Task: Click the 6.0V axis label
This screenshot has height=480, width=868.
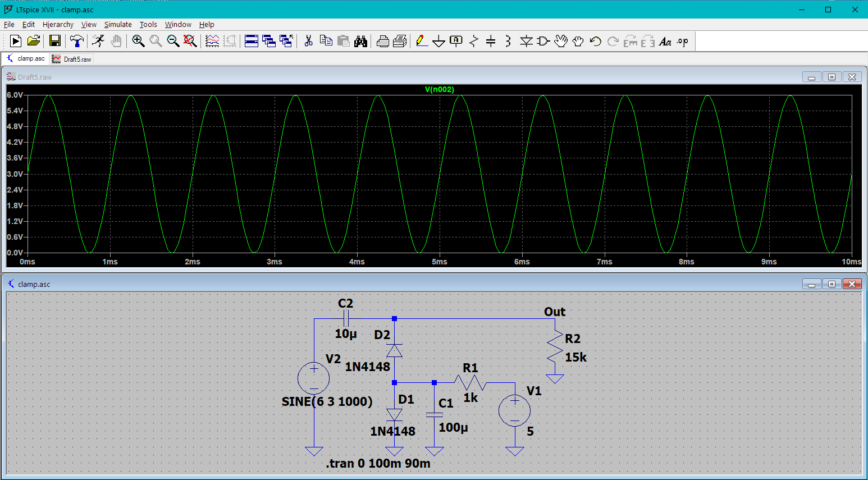Action: point(15,95)
